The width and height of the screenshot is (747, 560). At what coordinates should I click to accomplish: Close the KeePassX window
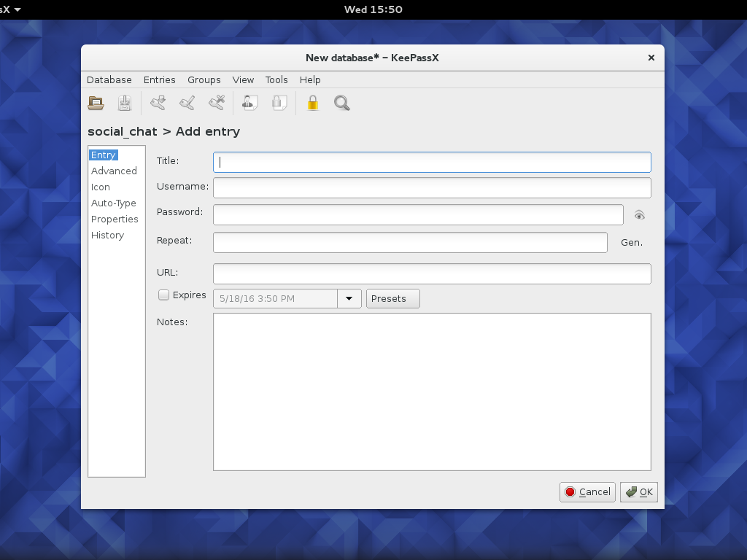[651, 58]
